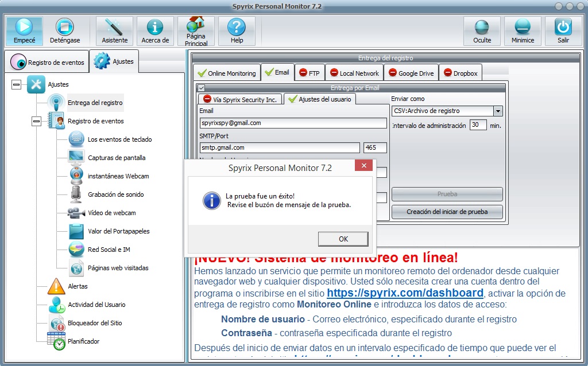Select the Red Social e IM icon
This screenshot has height=366, width=588.
[x=76, y=250]
